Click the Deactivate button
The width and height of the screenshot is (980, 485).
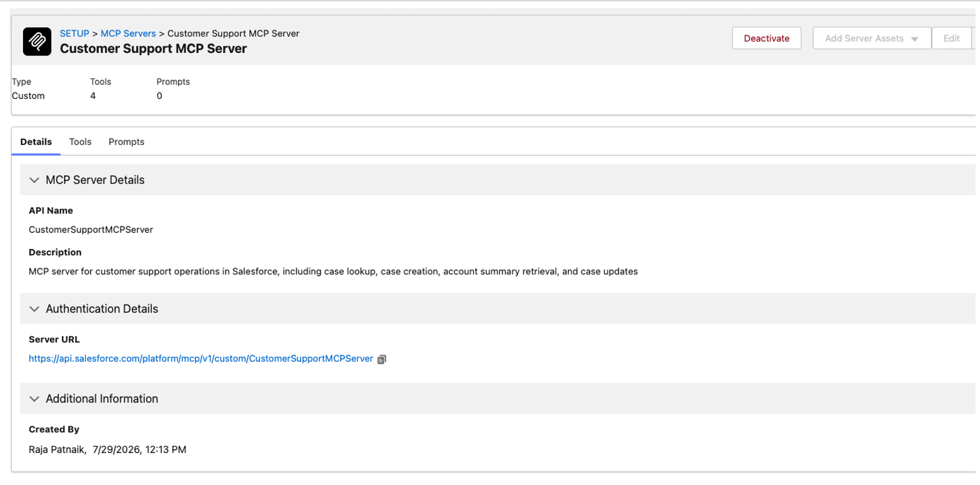(766, 38)
